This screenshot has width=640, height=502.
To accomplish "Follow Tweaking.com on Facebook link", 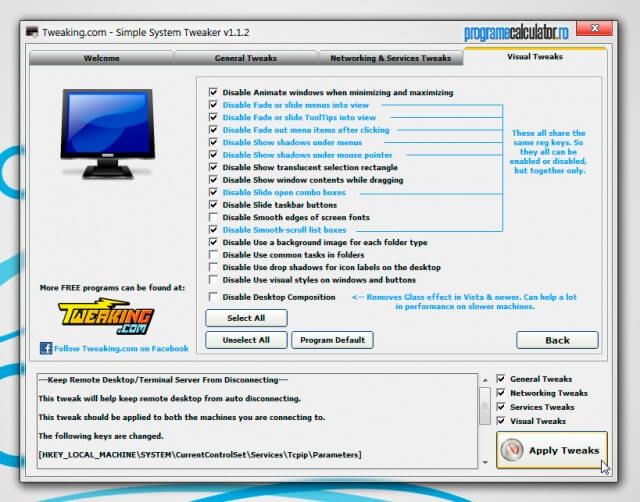I will point(121,349).
